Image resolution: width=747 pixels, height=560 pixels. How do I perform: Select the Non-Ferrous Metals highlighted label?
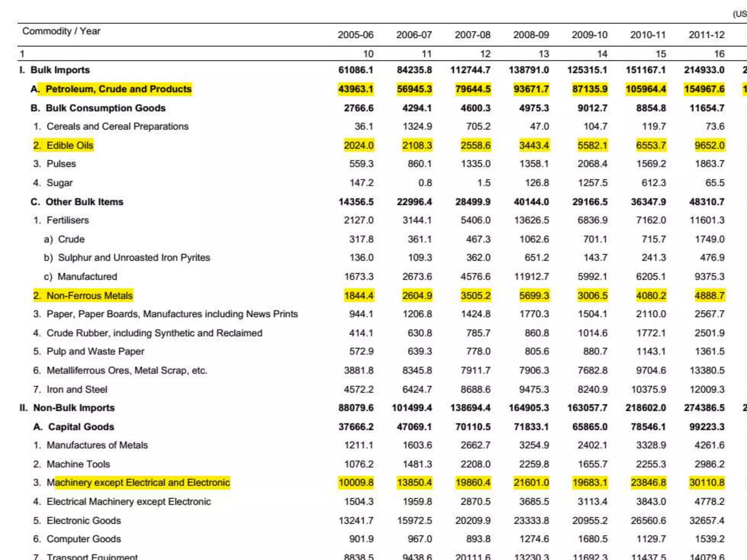[x=89, y=296]
